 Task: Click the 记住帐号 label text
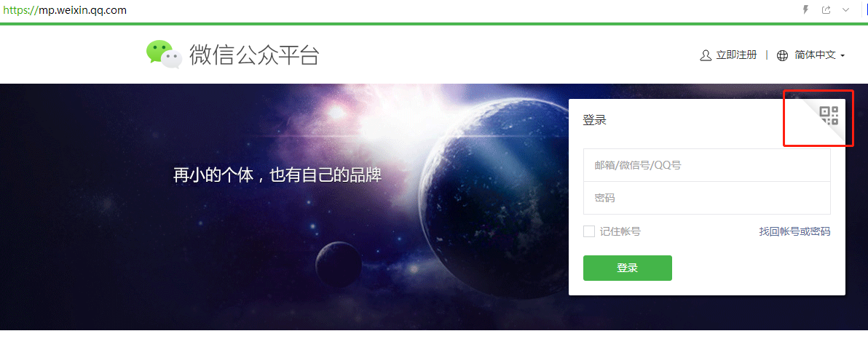coord(620,231)
